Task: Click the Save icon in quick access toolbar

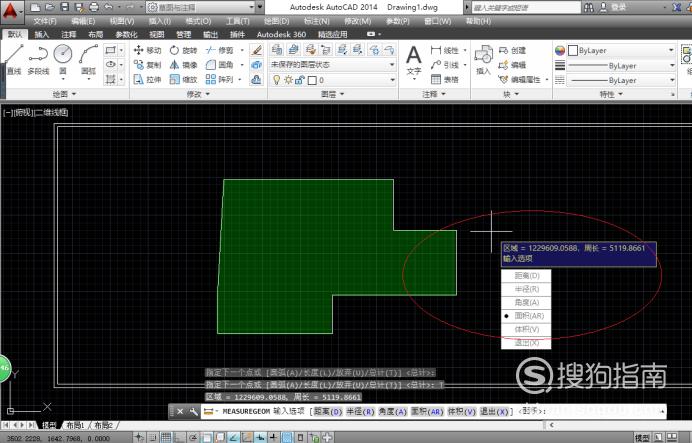Action: [x=65, y=7]
